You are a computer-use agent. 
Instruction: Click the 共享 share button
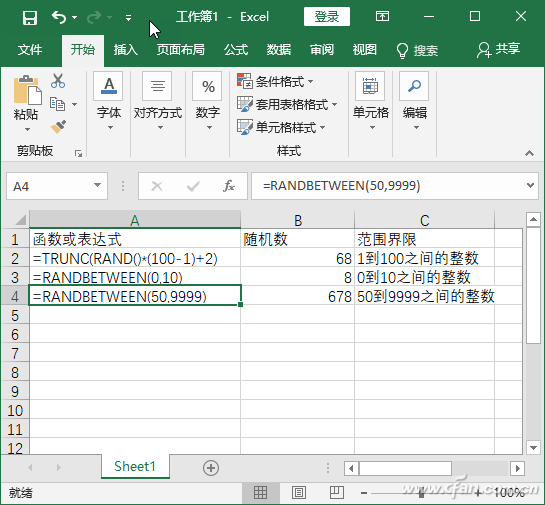498,50
